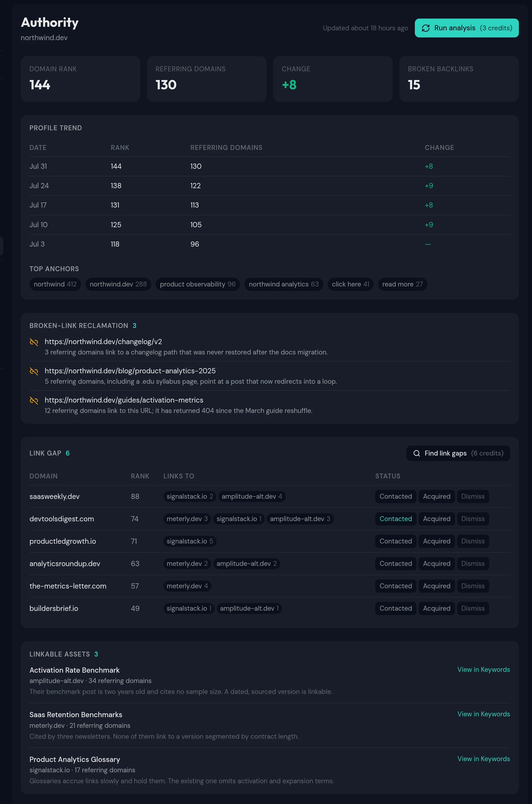The image size is (532, 804).
Task: Open View in Keywords for Activation Rate Benchmark
Action: [483, 669]
